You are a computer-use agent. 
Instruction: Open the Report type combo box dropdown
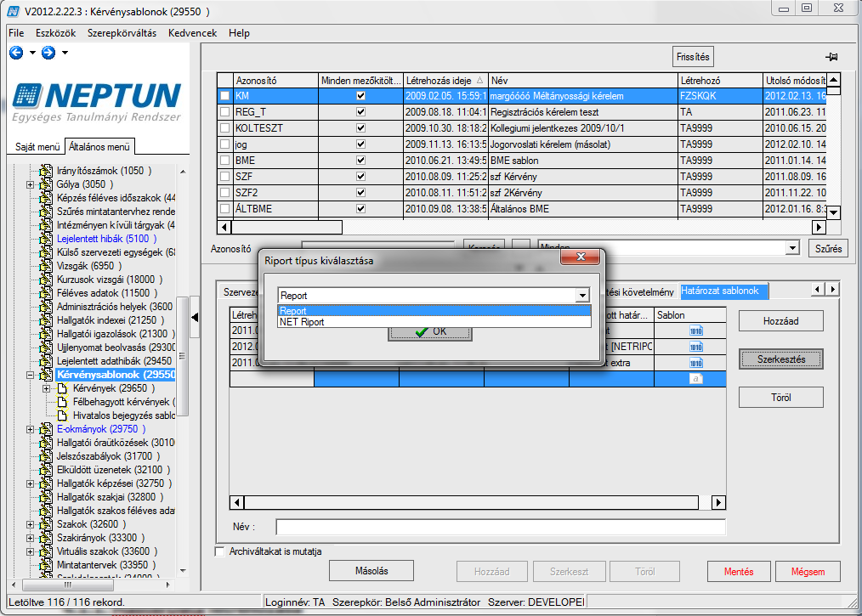[582, 296]
